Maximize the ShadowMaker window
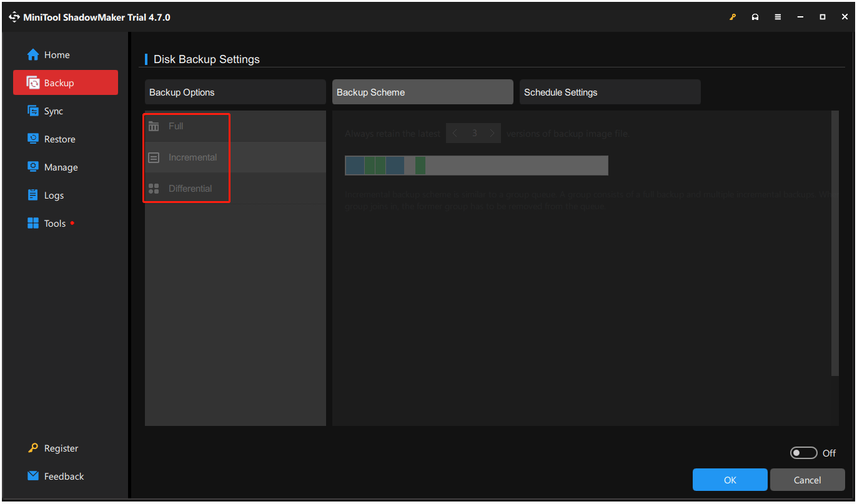857x504 pixels. point(823,17)
